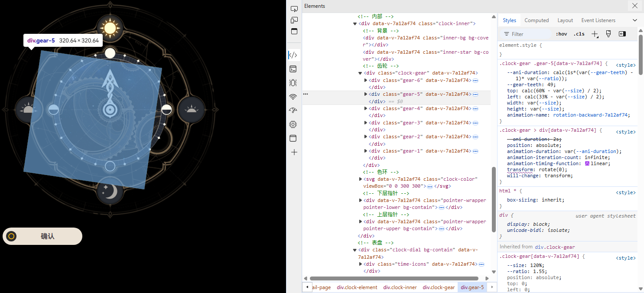Toggle device emulation icon
Screen dimensions: 644x293
294,20
